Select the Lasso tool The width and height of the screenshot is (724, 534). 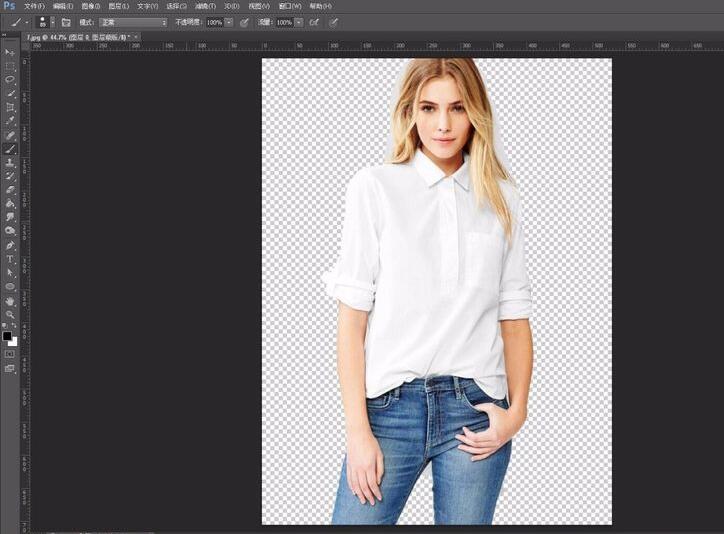point(10,80)
